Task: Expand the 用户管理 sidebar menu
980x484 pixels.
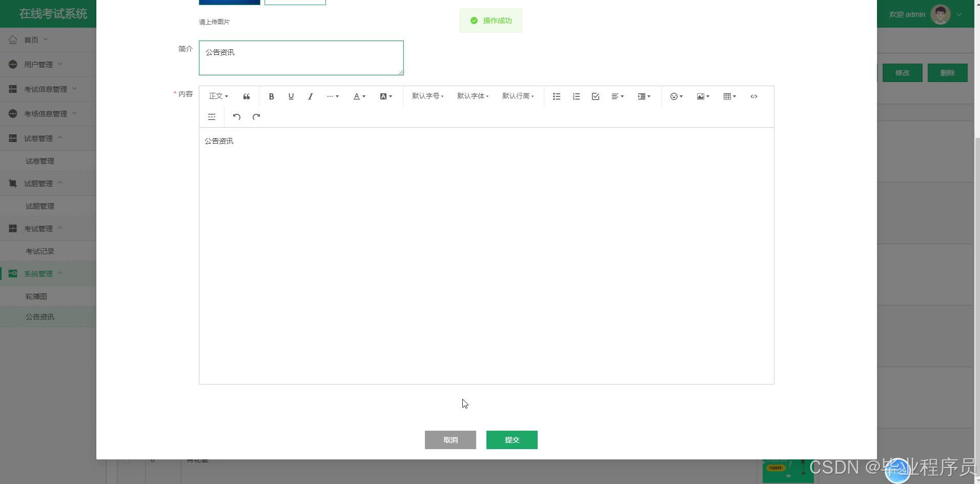Action: (x=48, y=64)
